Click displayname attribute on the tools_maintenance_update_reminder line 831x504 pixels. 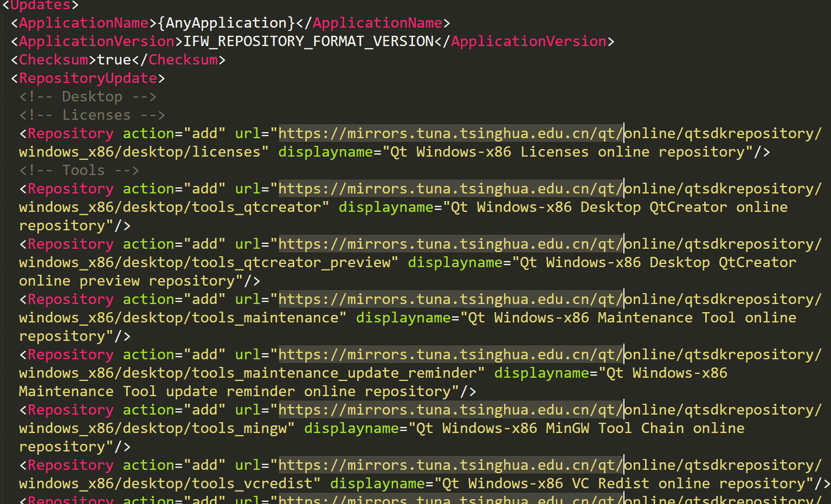click(542, 373)
